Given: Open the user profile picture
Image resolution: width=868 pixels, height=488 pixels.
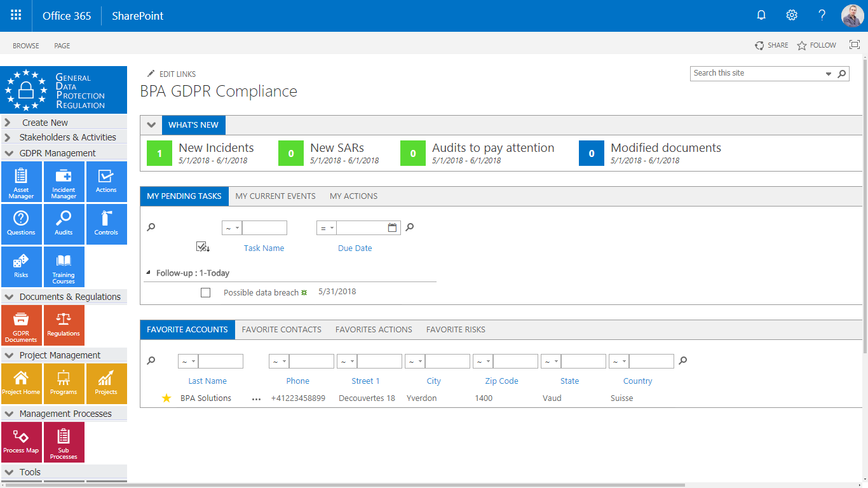Looking at the screenshot, I should click(852, 16).
